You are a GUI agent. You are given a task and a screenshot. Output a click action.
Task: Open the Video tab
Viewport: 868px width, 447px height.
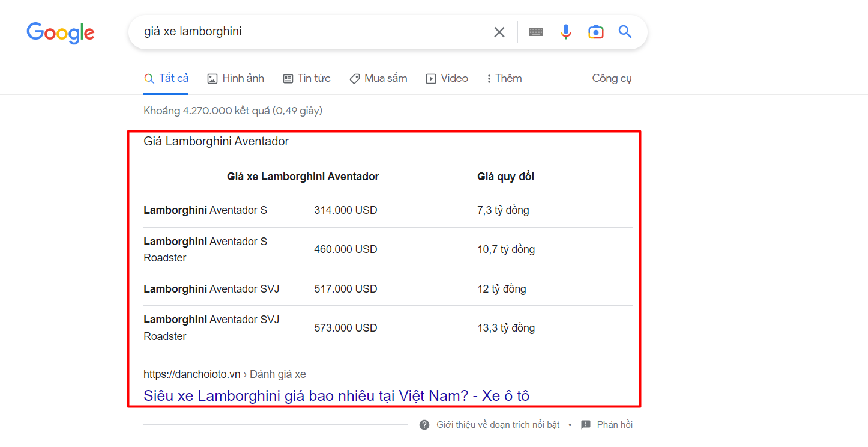click(447, 78)
